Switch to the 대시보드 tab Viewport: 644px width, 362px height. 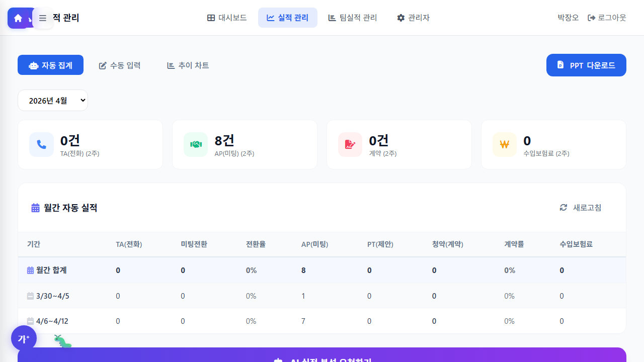[226, 18]
